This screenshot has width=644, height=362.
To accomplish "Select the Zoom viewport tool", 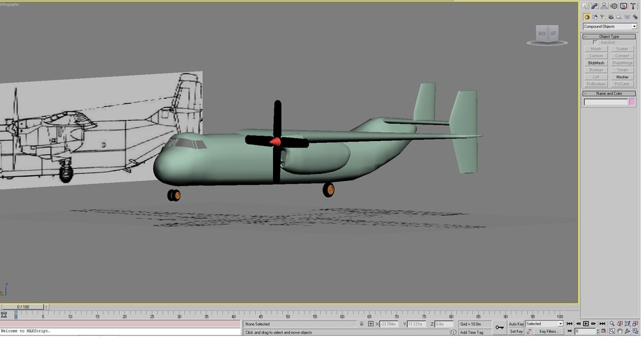I will coord(612,324).
